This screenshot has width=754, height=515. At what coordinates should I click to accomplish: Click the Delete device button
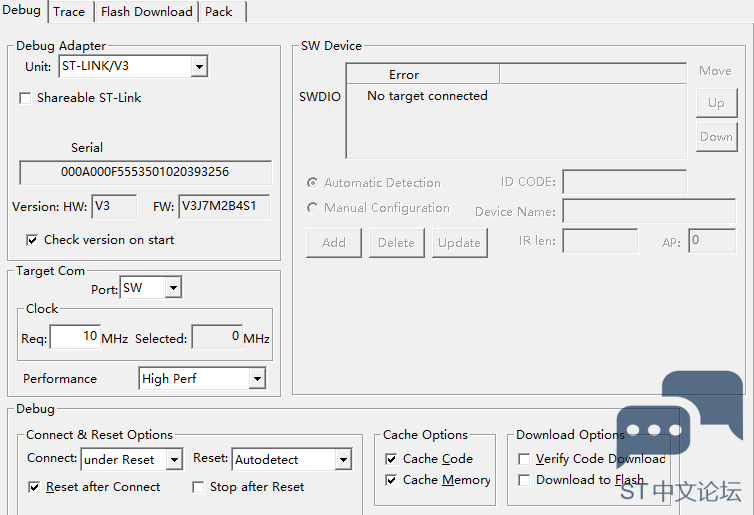397,243
